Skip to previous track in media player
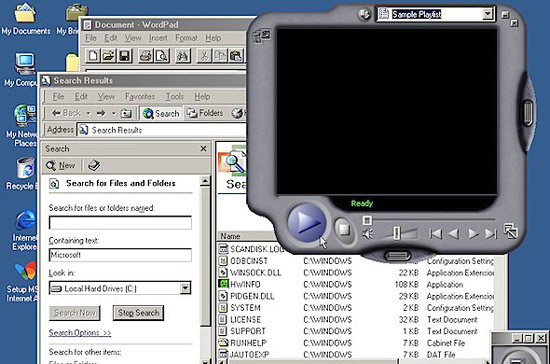 [x=435, y=234]
